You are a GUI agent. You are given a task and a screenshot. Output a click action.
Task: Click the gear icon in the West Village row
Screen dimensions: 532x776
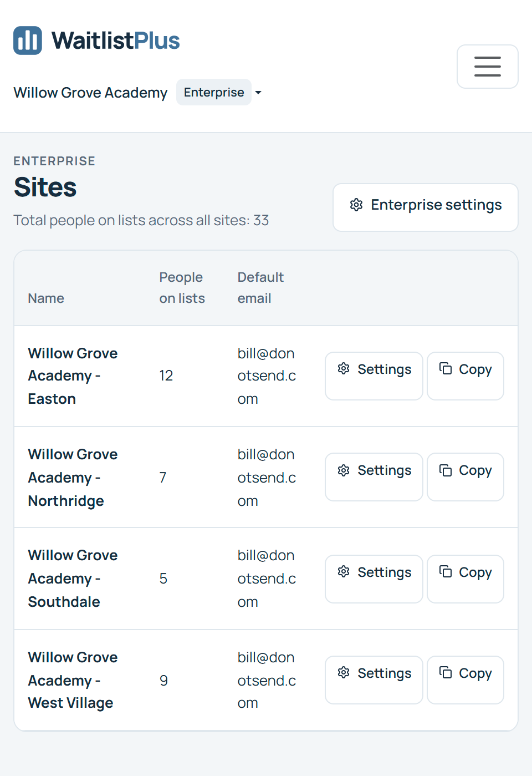click(344, 673)
